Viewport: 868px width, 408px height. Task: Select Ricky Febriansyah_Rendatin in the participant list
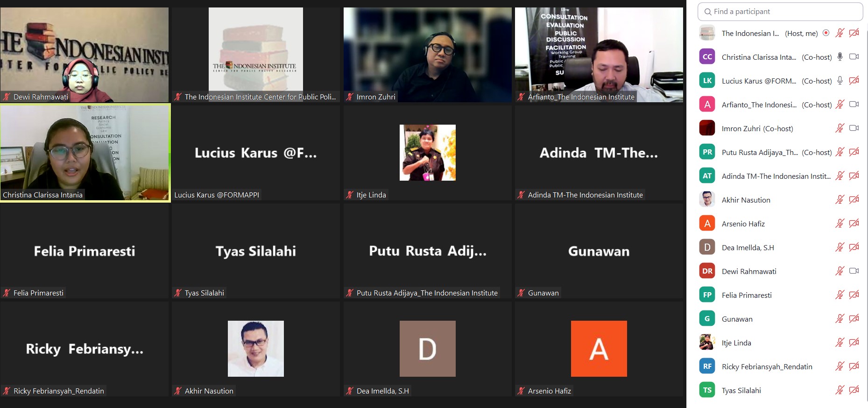[767, 366]
